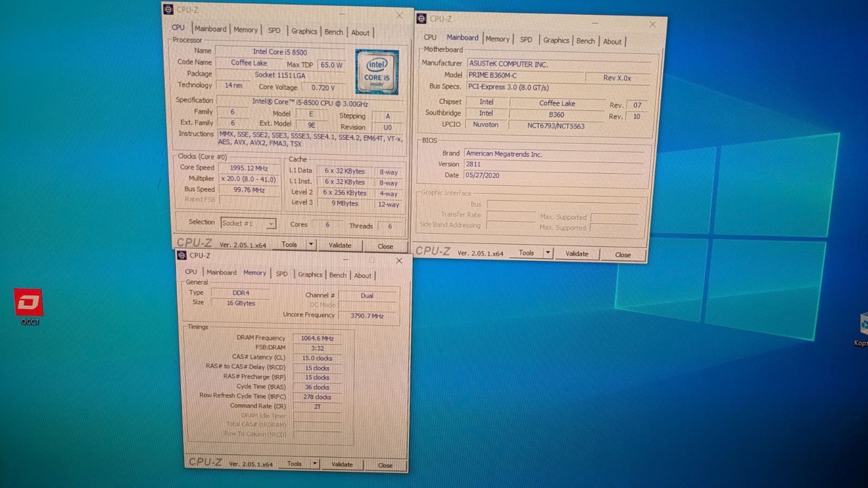This screenshot has height=488, width=868.
Task: Open Graphics tab in Mainboard window
Action: [x=556, y=40]
